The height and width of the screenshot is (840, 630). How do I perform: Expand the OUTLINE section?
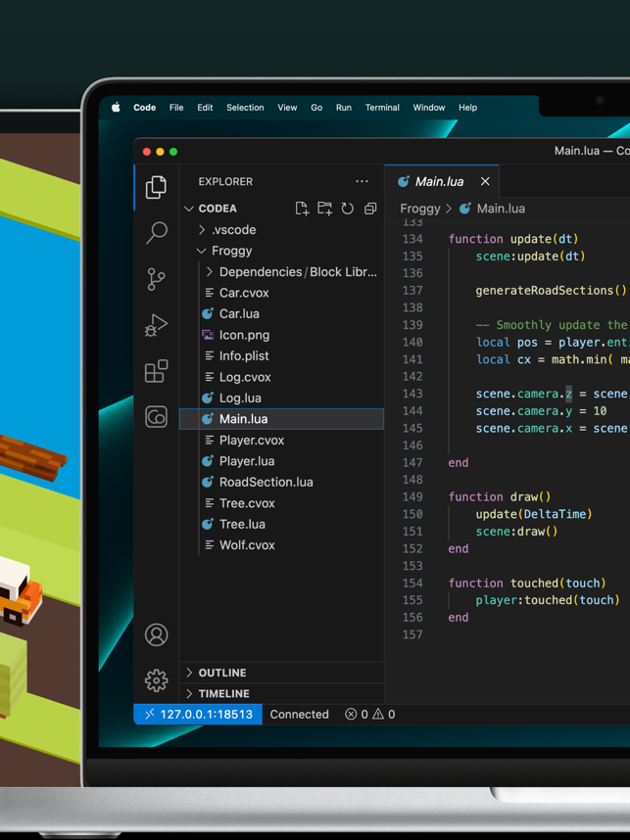222,673
